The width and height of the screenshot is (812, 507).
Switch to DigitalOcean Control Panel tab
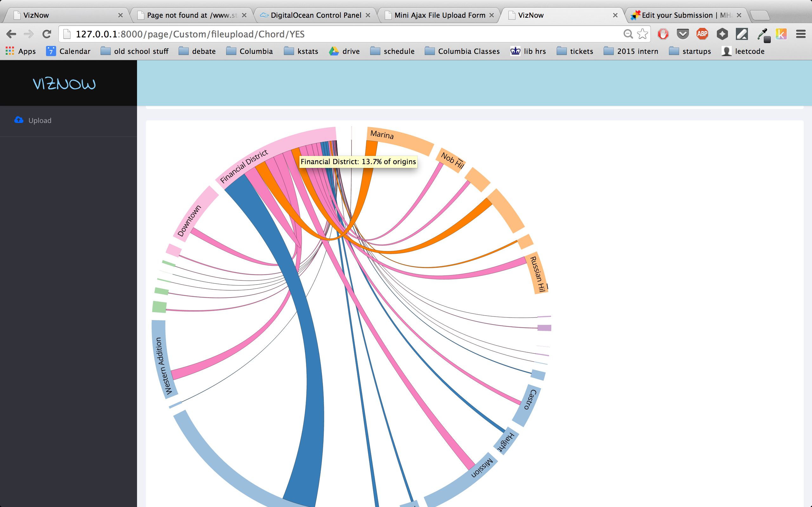[x=315, y=15]
